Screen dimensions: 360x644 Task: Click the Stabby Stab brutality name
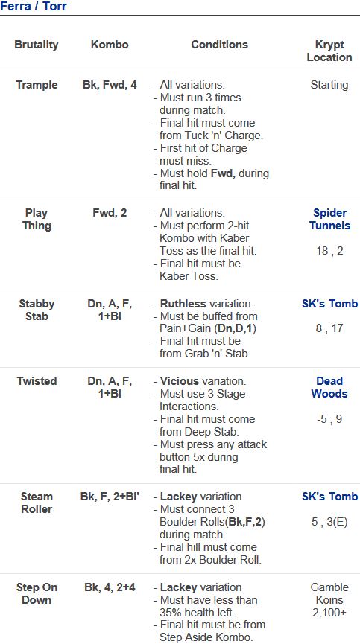tap(37, 310)
